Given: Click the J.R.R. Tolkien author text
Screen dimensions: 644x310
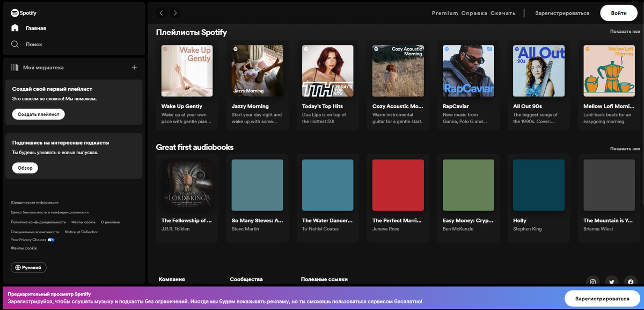Looking at the screenshot, I should [x=175, y=229].
